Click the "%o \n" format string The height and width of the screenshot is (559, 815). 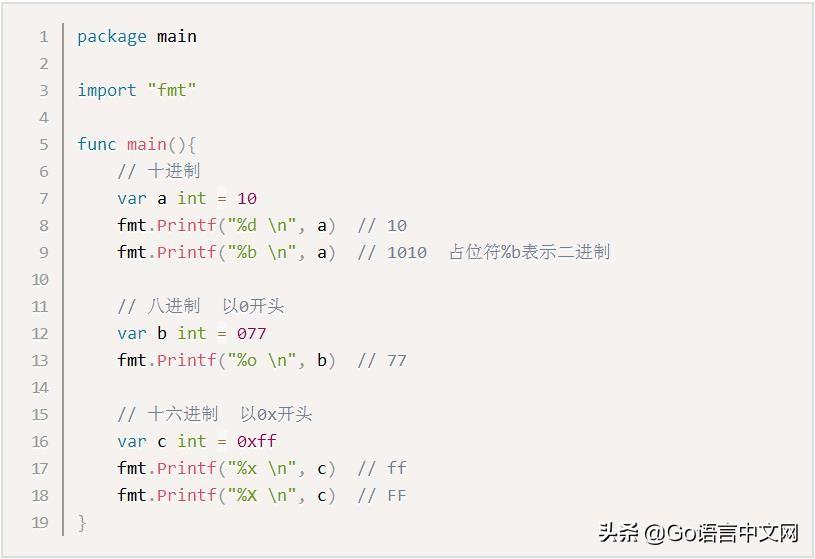[262, 361]
